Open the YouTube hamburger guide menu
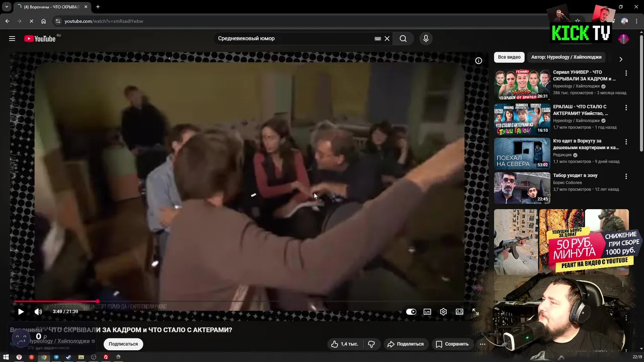 (x=12, y=39)
